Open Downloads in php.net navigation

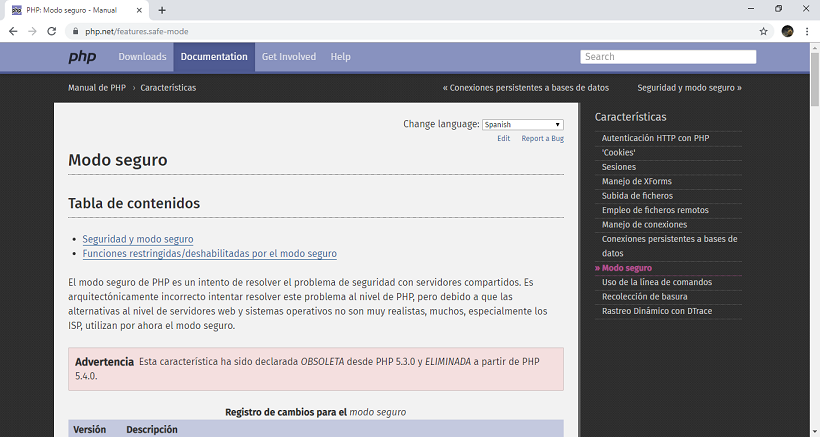click(x=142, y=56)
